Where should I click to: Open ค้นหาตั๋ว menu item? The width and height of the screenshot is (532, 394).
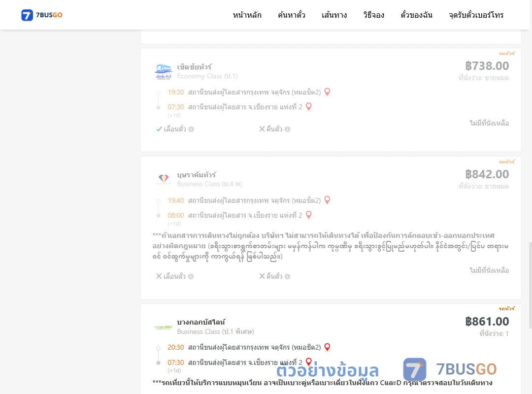coord(292,15)
